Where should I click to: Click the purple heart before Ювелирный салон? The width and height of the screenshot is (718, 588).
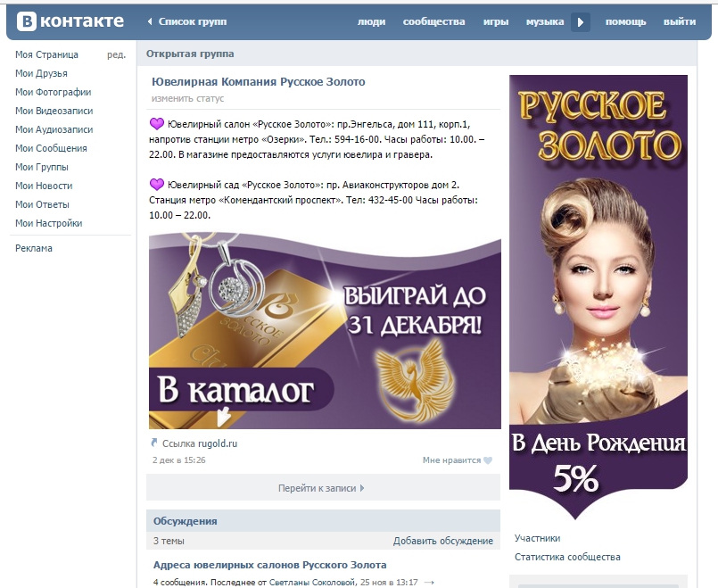point(157,124)
